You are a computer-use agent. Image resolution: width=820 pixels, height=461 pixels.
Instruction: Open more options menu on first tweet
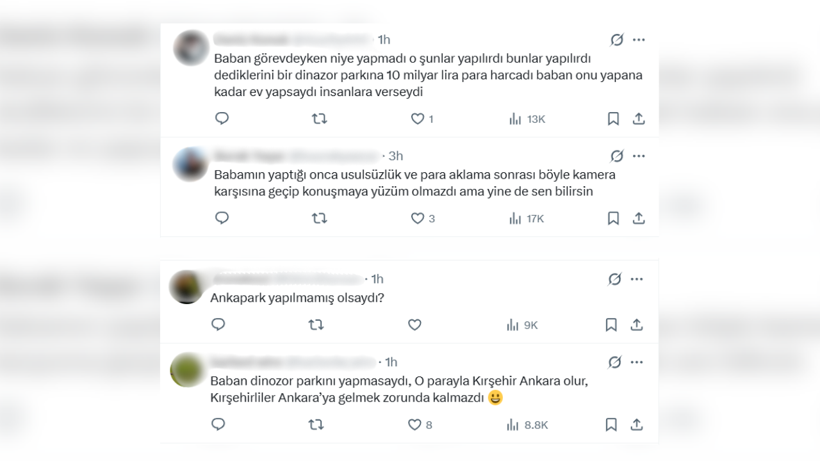(639, 40)
